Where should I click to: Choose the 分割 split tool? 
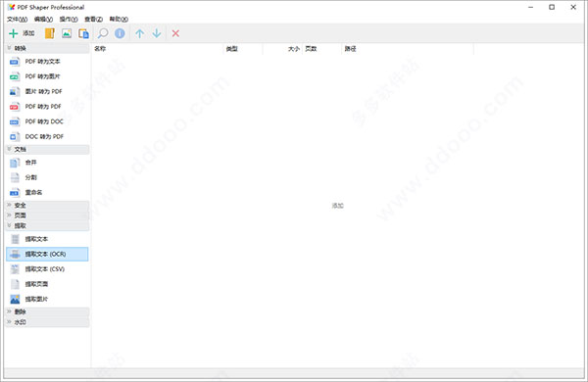pos(47,177)
